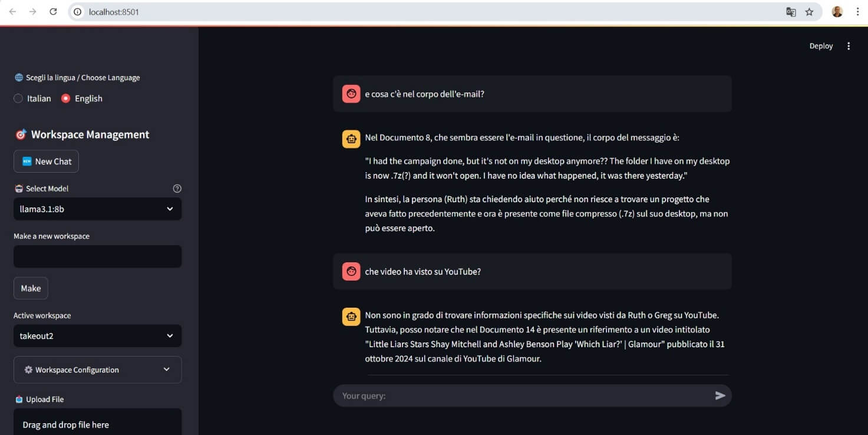Open the llama3.1:8b model dropdown
This screenshot has height=435, width=868.
pos(97,209)
